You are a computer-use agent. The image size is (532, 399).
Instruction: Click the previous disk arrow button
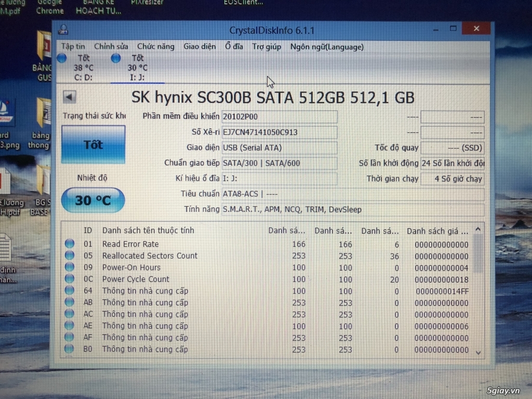pos(70,97)
